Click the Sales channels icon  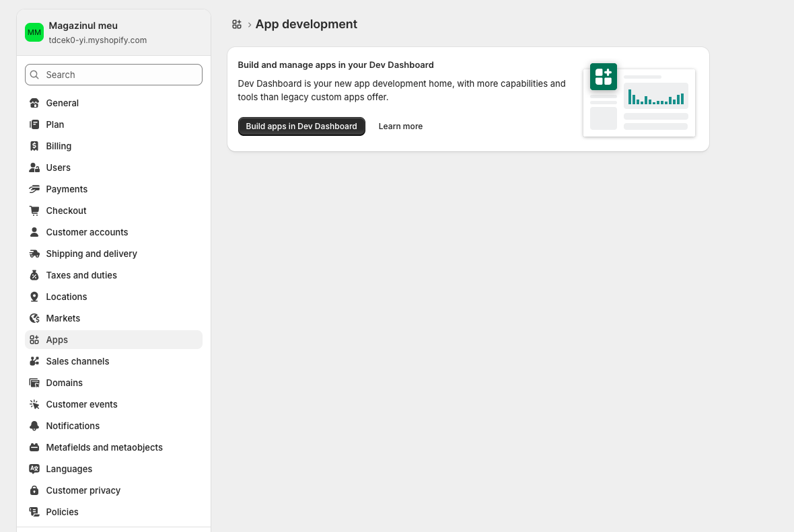point(34,361)
